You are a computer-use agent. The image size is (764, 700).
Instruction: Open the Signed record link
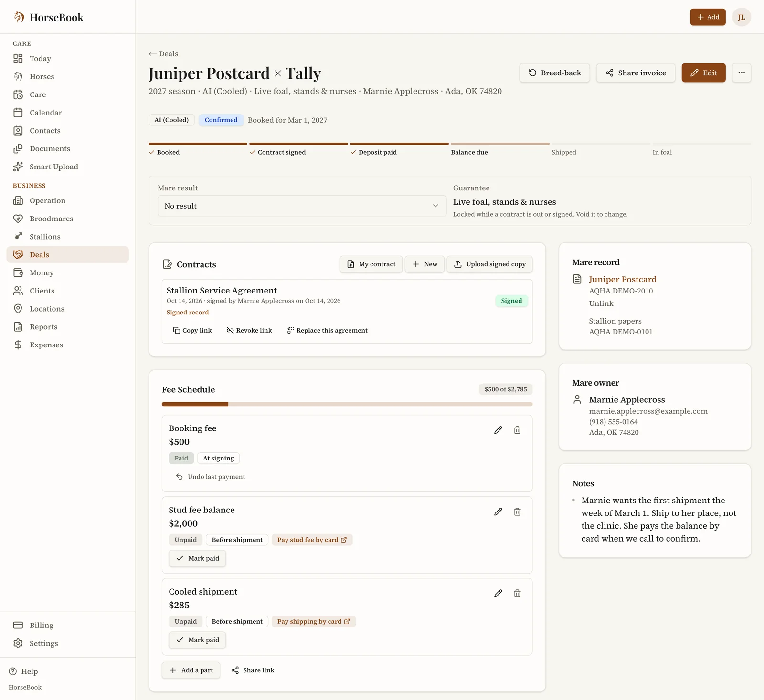(188, 312)
